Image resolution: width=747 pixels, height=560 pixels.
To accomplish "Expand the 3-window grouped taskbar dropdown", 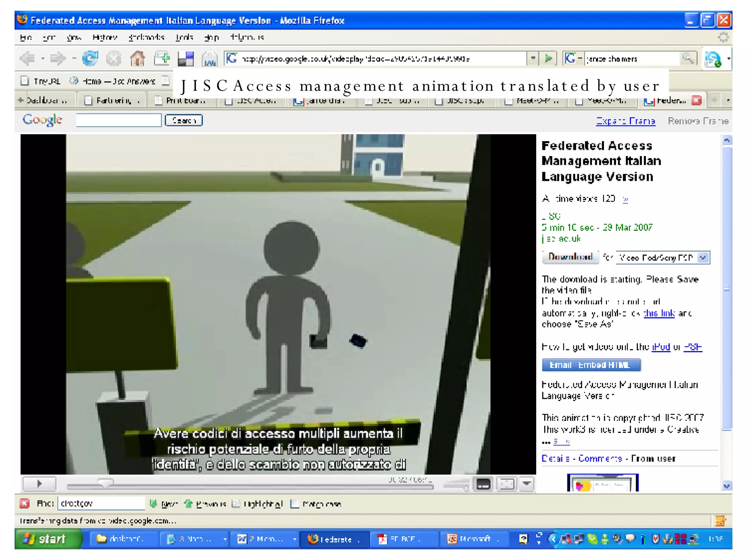I will click(225, 539).
